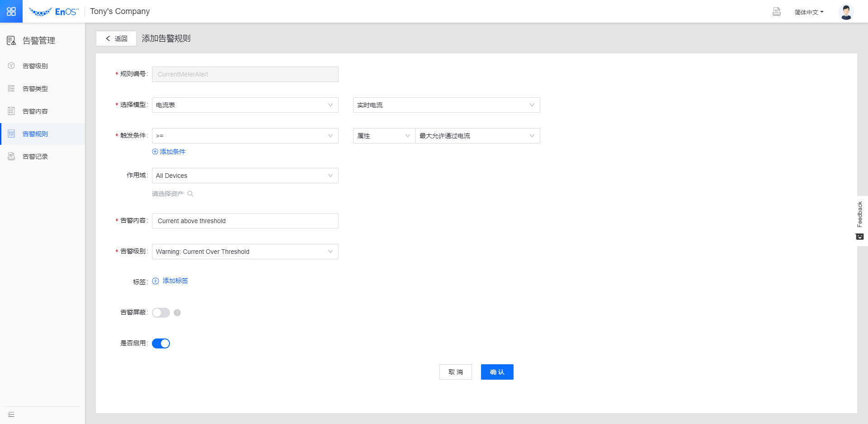The width and height of the screenshot is (868, 424).
Task: Open the 简体中文 language selector
Action: (809, 12)
